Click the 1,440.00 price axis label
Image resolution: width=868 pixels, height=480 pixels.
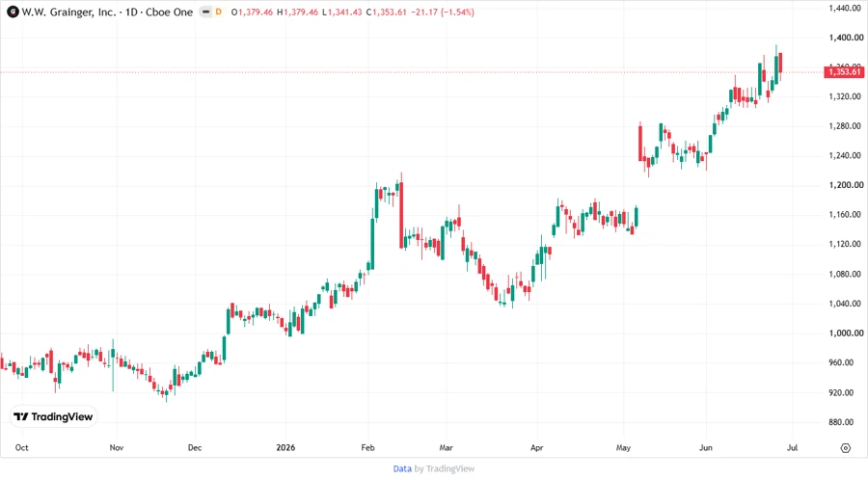click(x=845, y=8)
